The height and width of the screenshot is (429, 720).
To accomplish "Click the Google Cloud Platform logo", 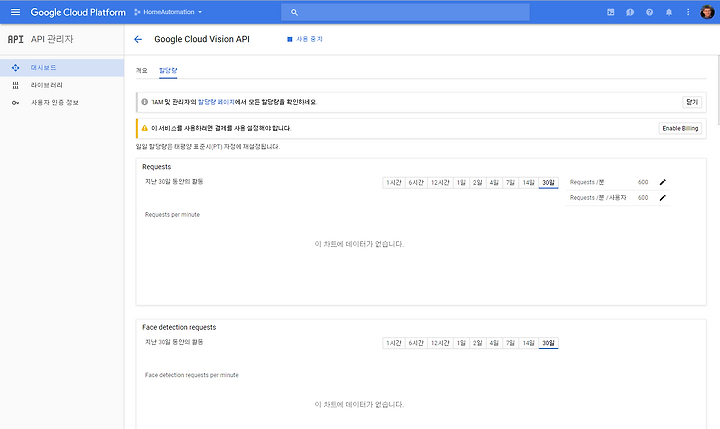I will (x=78, y=12).
